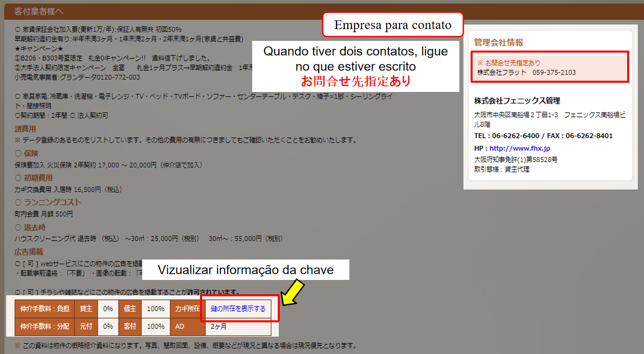
Task: Click the 広告掲載 section heading
Action: pyautogui.click(x=29, y=252)
